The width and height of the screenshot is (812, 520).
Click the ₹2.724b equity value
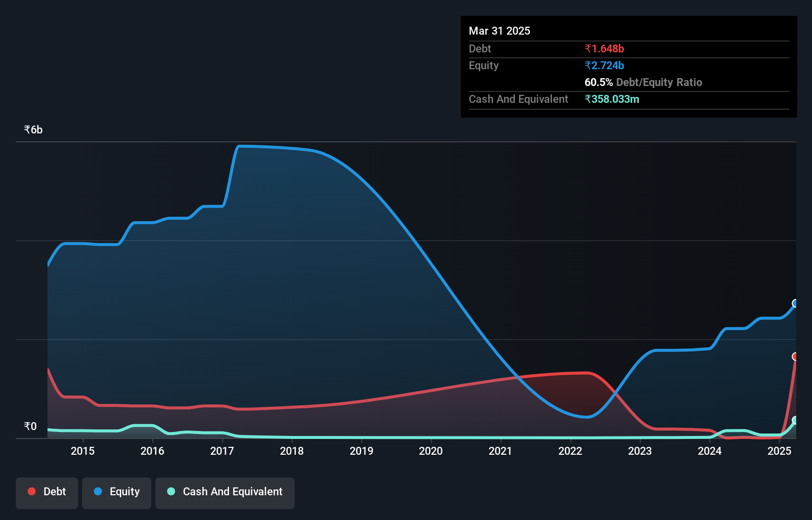click(x=604, y=65)
